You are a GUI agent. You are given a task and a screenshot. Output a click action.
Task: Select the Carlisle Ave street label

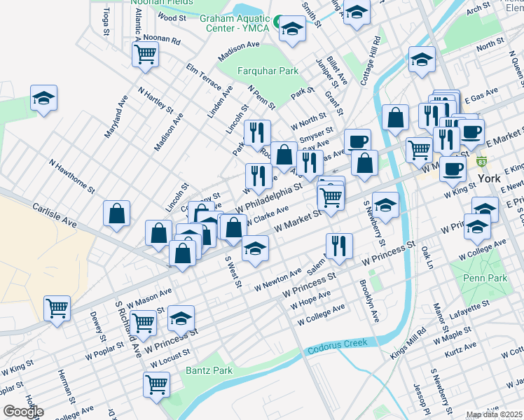tap(55, 216)
